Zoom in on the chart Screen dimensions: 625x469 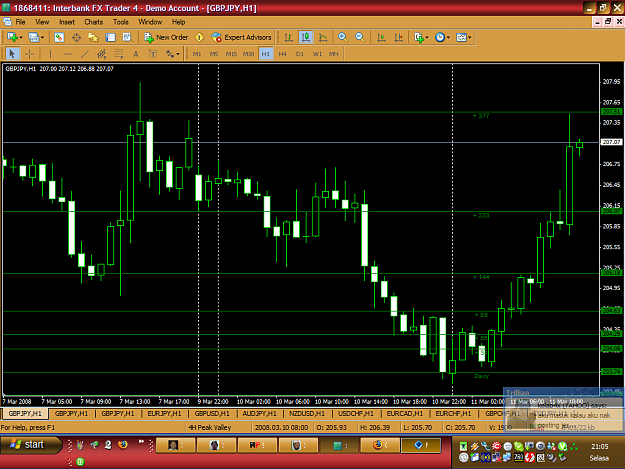(342, 37)
